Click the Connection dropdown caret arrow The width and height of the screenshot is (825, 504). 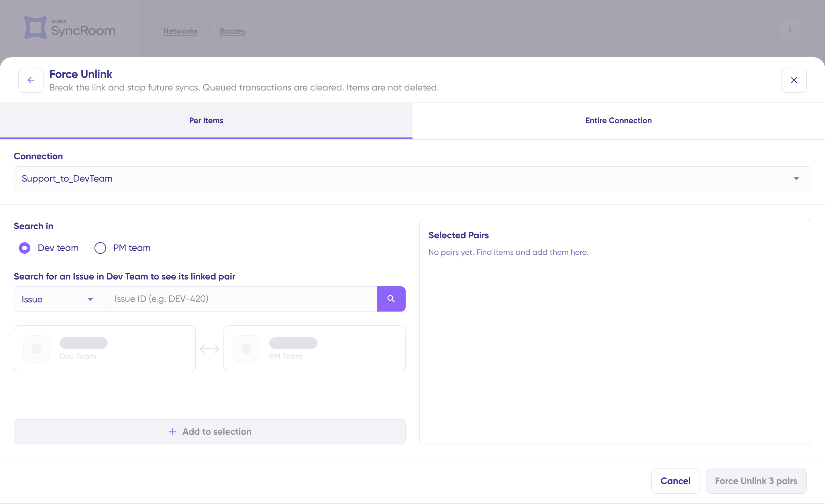[796, 179]
